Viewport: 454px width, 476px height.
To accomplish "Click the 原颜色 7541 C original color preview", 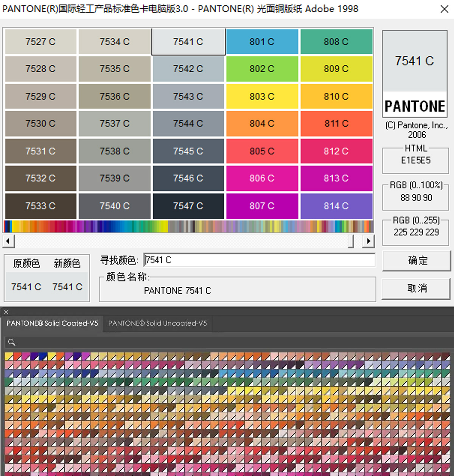I will [26, 286].
